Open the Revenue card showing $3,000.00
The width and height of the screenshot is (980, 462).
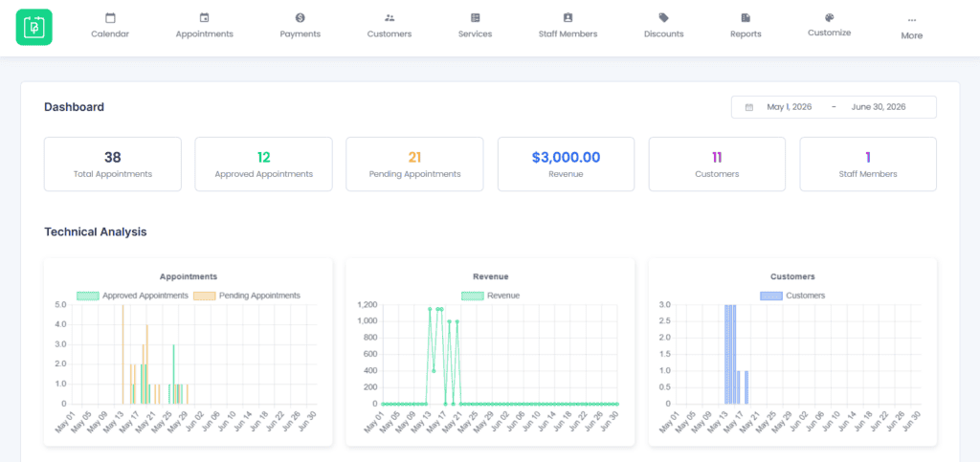point(567,165)
